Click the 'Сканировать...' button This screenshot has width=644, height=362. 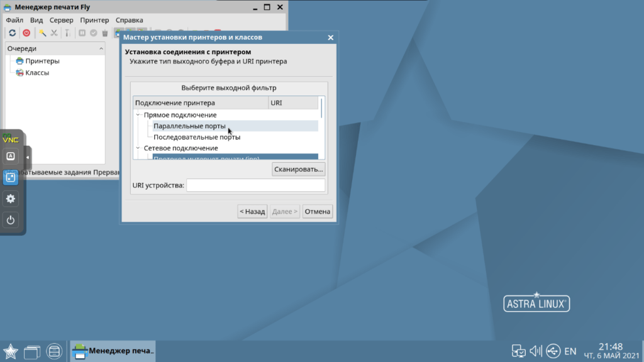coord(298,169)
